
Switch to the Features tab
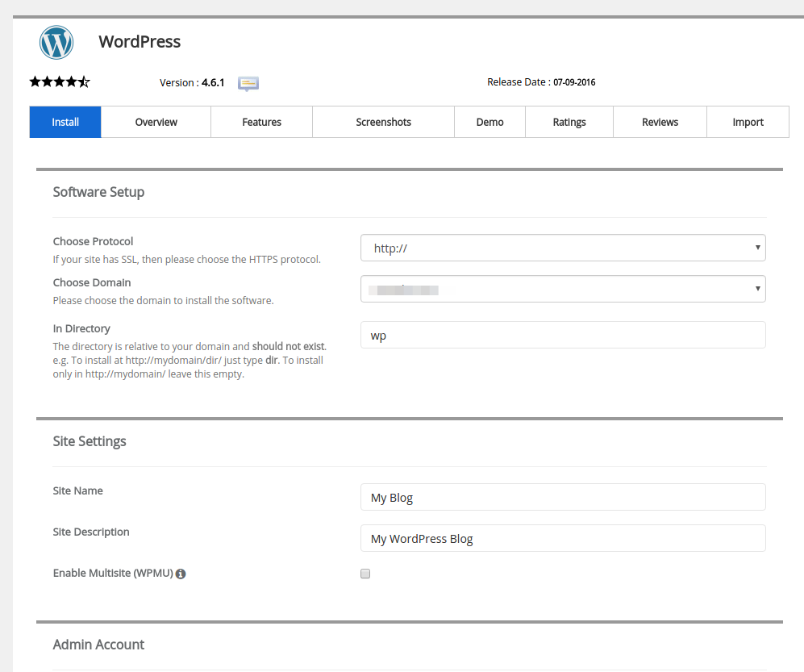[261, 122]
